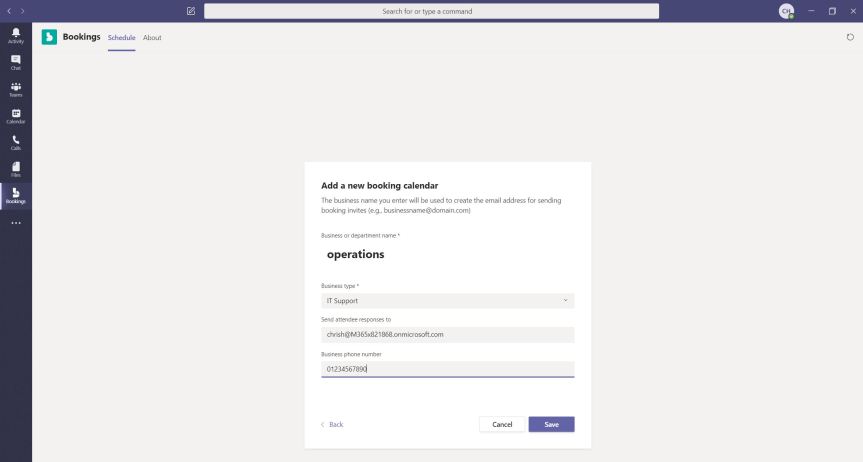Image resolution: width=863 pixels, height=462 pixels.
Task: Click the refresh icon at top right
Action: pos(850,38)
